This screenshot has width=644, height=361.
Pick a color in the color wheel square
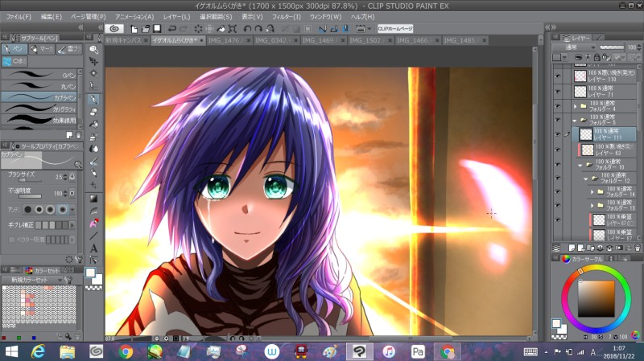tap(597, 298)
